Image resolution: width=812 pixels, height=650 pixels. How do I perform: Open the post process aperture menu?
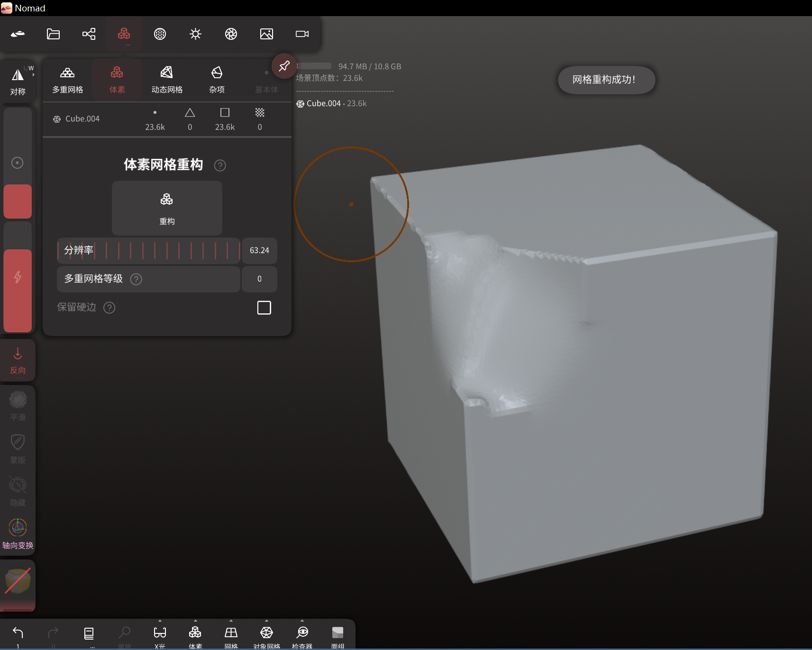pos(231,34)
